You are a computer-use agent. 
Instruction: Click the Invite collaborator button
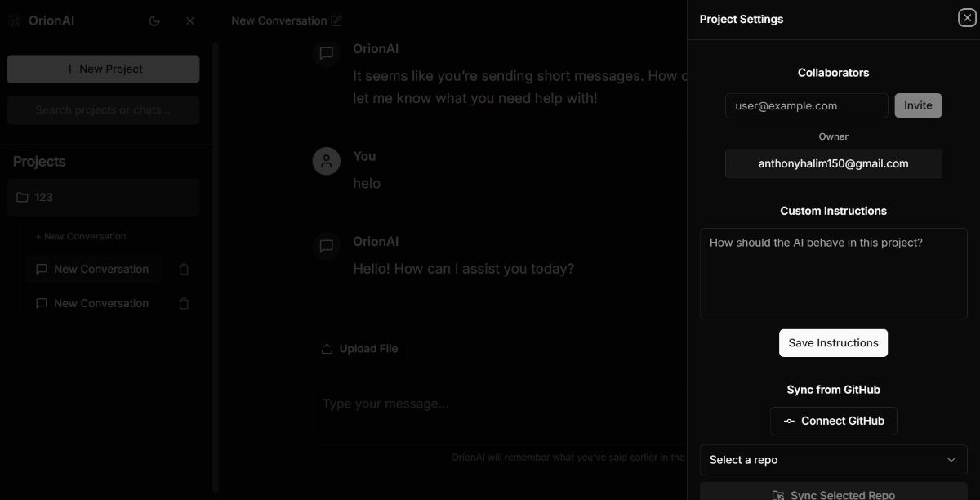918,105
